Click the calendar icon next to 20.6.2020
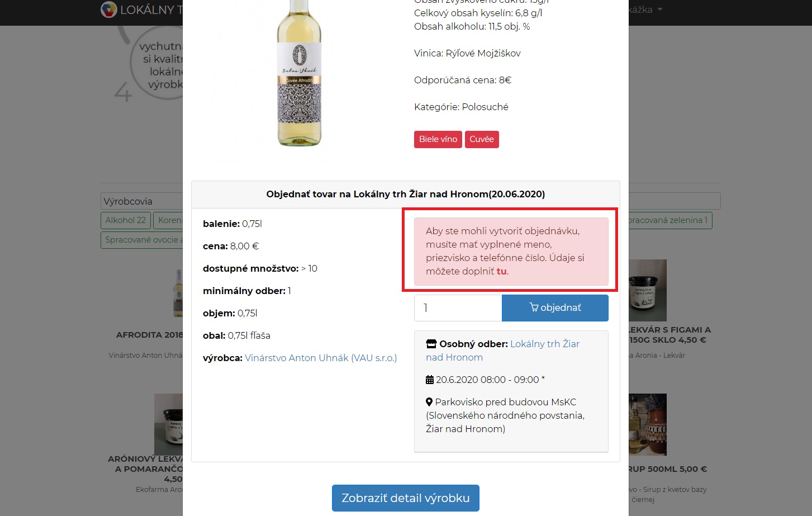This screenshot has width=812, height=516. point(430,380)
